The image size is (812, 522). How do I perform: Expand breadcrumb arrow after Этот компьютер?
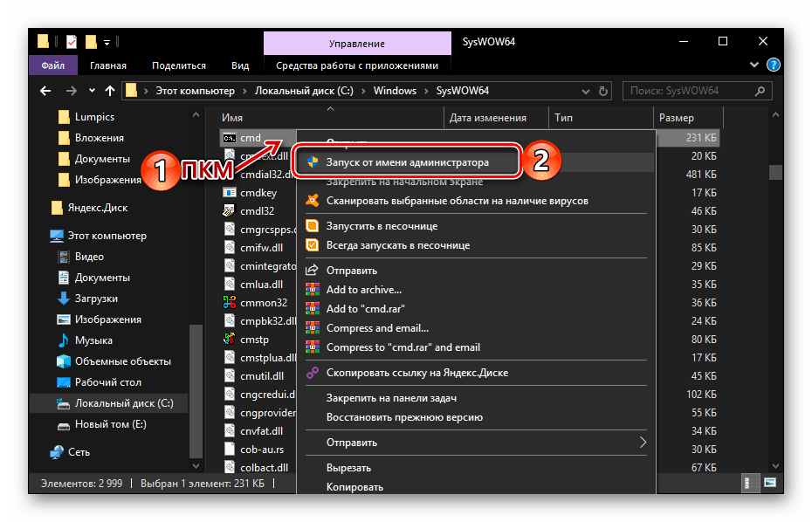(x=245, y=91)
